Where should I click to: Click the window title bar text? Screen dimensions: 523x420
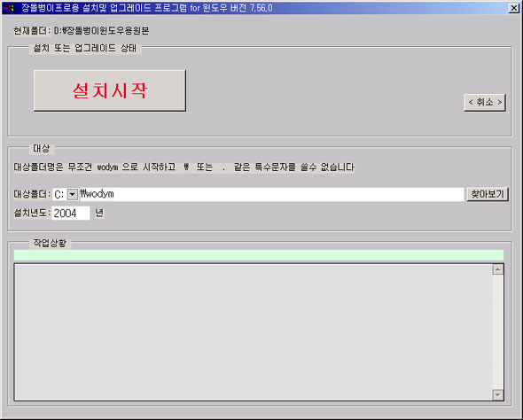tap(147, 8)
